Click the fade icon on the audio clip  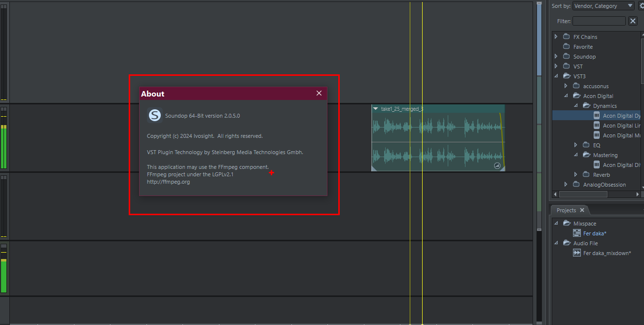[x=497, y=166]
